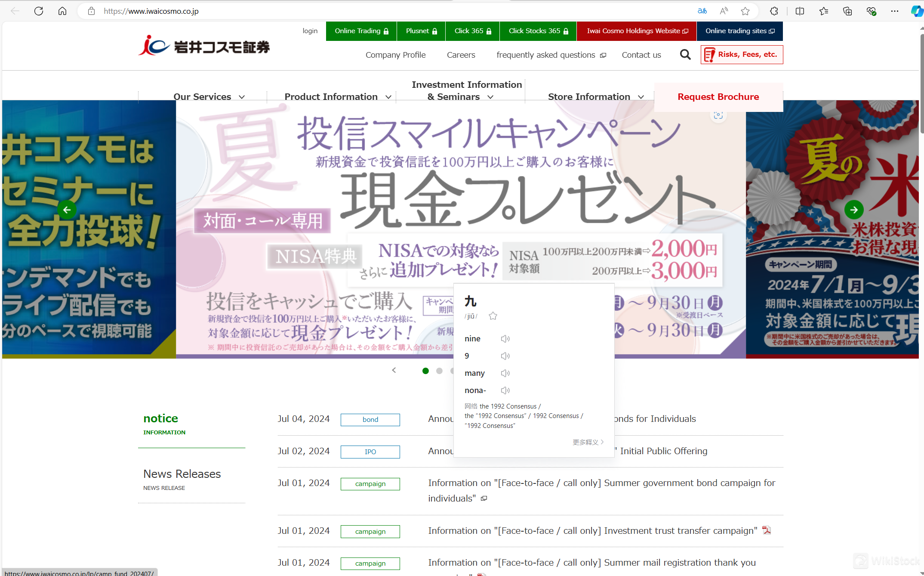The image size is (924, 576).
Task: Open PDF icon for investment trust transfer campaign
Action: point(767,530)
